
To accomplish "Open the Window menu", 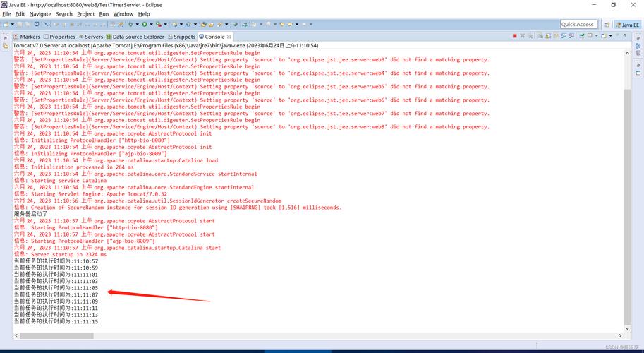I will [123, 14].
